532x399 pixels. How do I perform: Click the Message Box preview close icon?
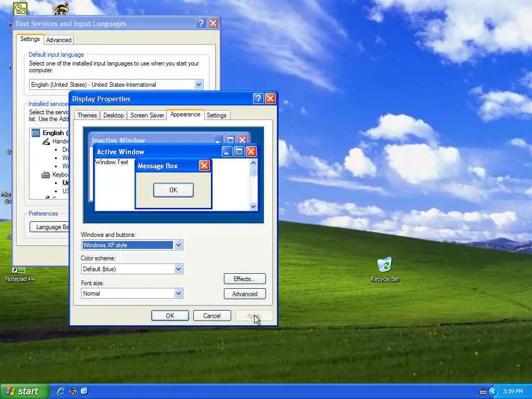[x=204, y=166]
